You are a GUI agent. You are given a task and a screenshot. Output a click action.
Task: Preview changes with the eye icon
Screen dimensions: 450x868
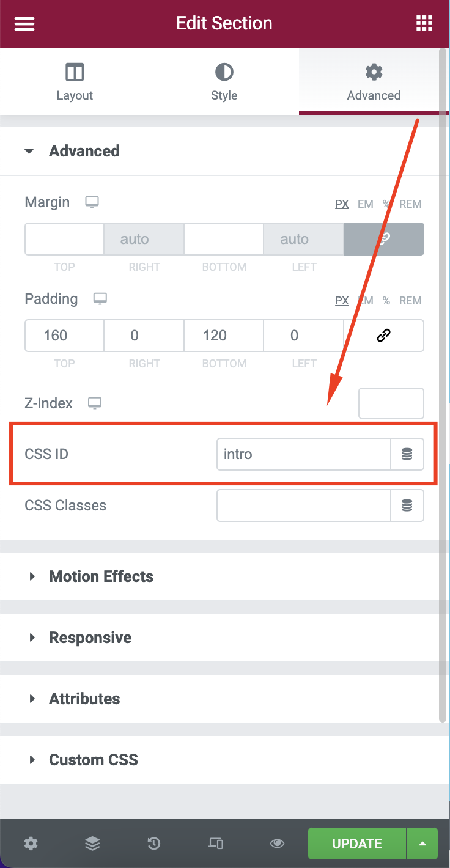point(277,844)
